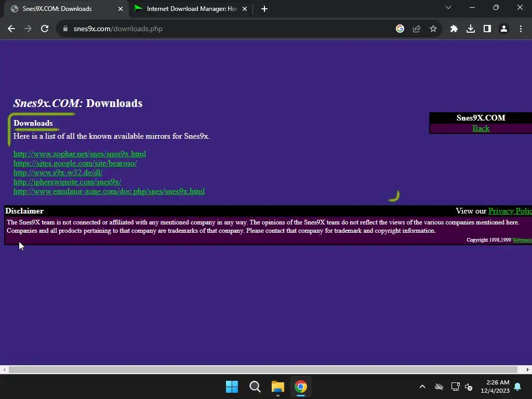Reload the Snes9x downloads page
Screen dimensions: 532x399
click(45, 29)
